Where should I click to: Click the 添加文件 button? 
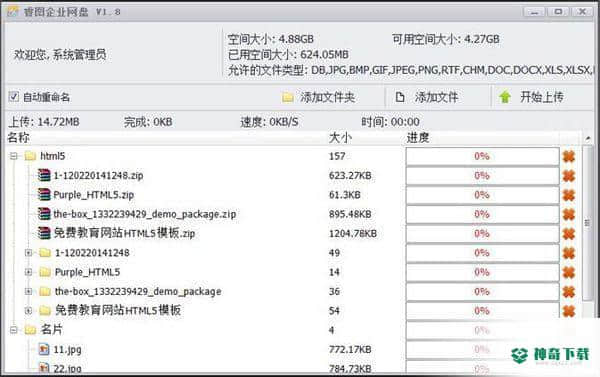pos(427,97)
